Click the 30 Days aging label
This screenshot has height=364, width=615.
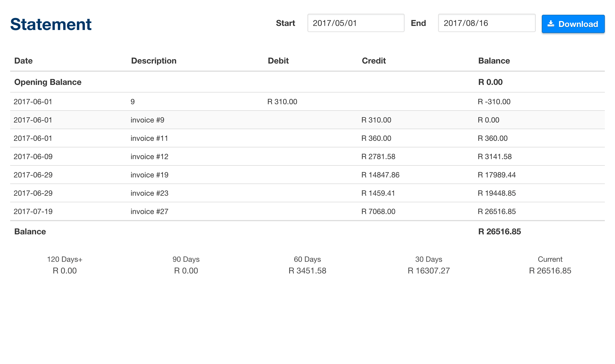point(429,259)
